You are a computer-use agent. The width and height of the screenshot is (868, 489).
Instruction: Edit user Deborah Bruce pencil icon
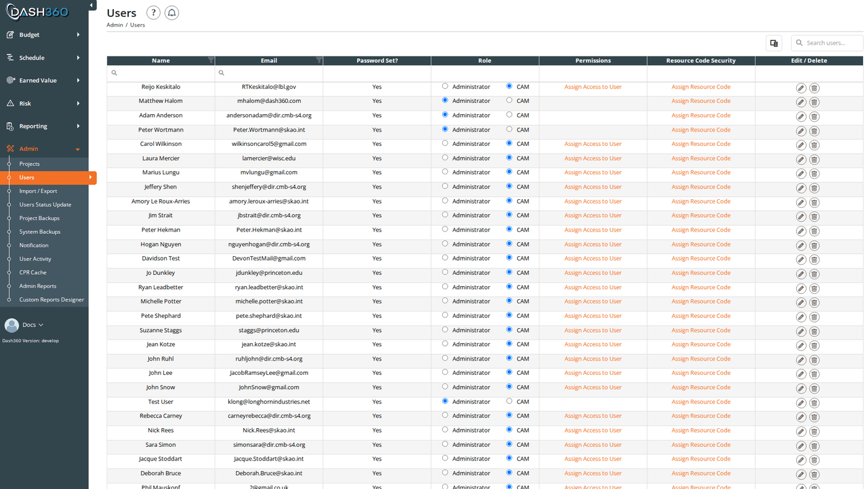click(801, 474)
